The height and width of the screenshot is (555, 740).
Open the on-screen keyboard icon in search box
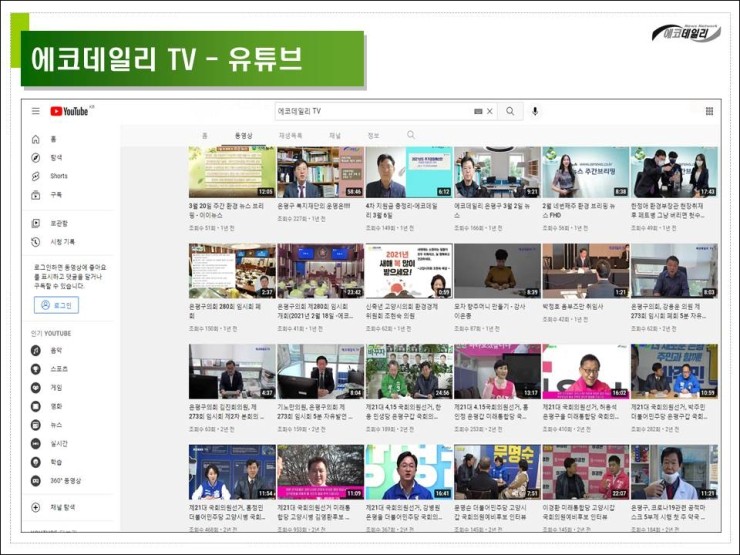coord(478,111)
